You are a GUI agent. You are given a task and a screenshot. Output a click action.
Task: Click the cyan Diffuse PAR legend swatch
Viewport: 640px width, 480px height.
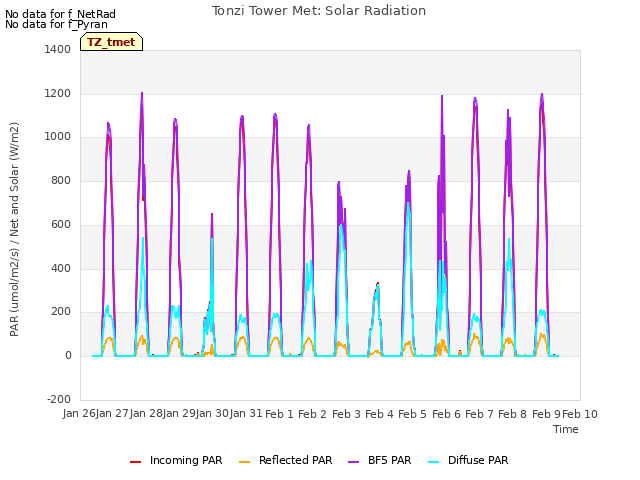coord(433,462)
